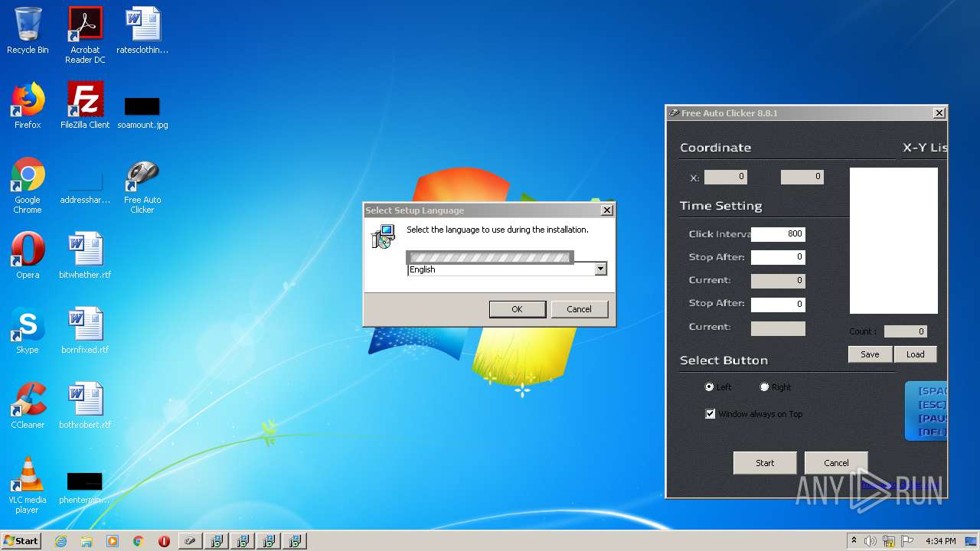Select the ratesclothin... Word document icon
Image resolution: width=980 pixels, height=551 pixels.
point(142,31)
